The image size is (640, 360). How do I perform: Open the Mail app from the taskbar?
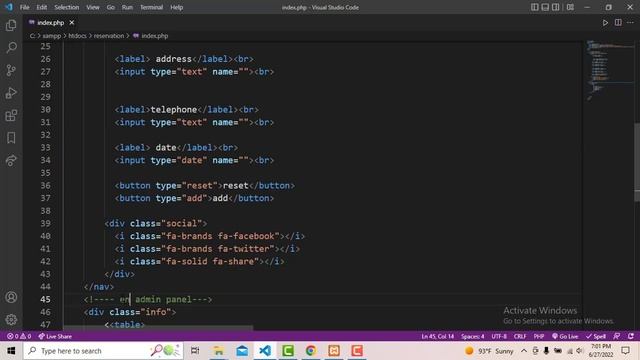[x=242, y=351]
